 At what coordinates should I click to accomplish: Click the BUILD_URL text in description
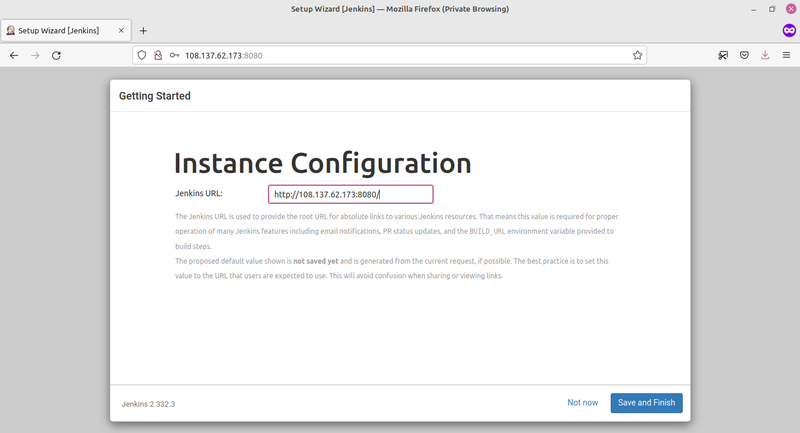tap(487, 232)
